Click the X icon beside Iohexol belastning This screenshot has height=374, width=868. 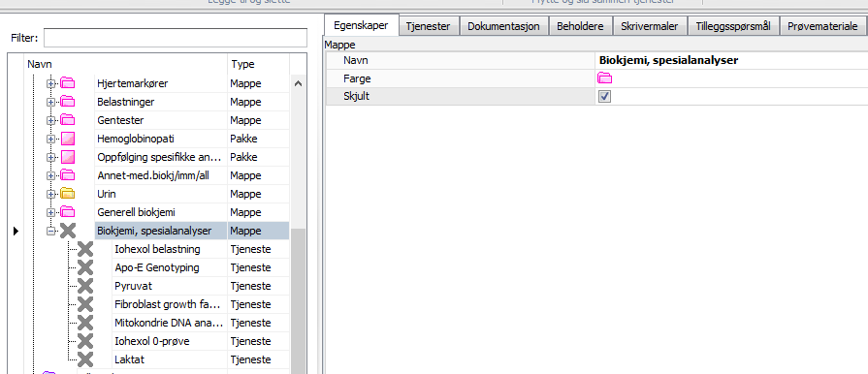point(85,250)
